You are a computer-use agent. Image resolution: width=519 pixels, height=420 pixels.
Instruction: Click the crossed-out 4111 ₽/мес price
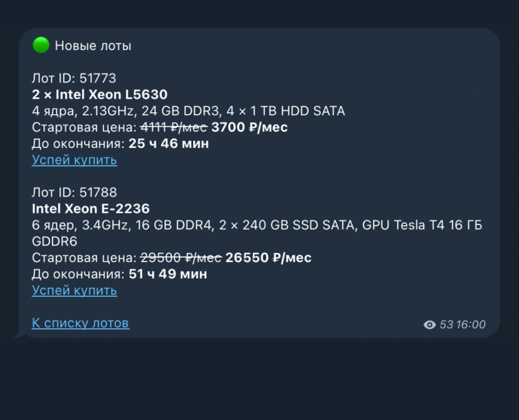point(174,127)
